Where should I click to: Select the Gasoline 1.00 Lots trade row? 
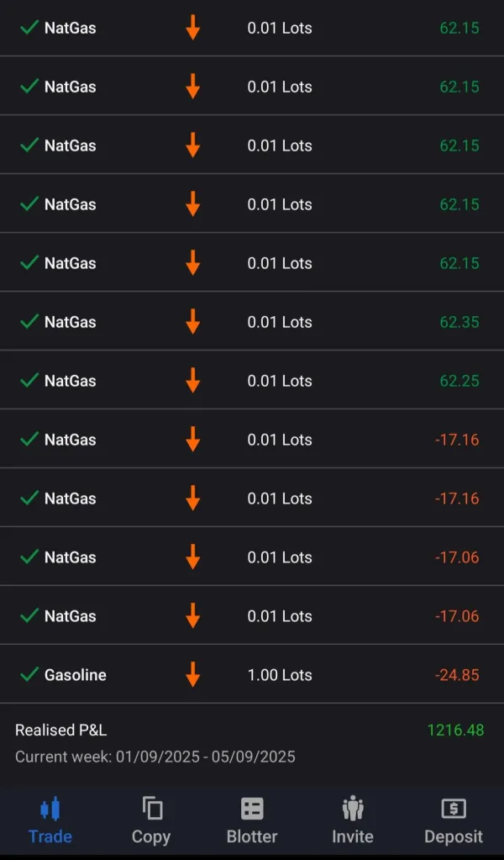[252, 674]
